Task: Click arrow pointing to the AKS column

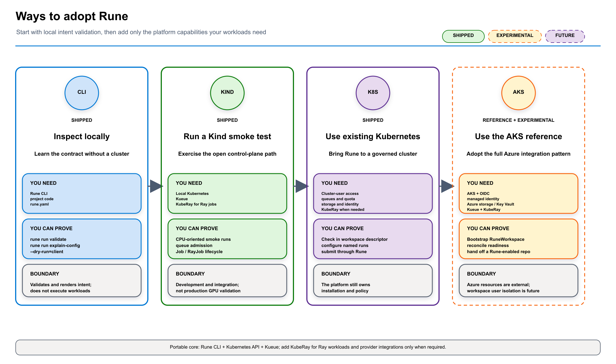Action: click(447, 186)
